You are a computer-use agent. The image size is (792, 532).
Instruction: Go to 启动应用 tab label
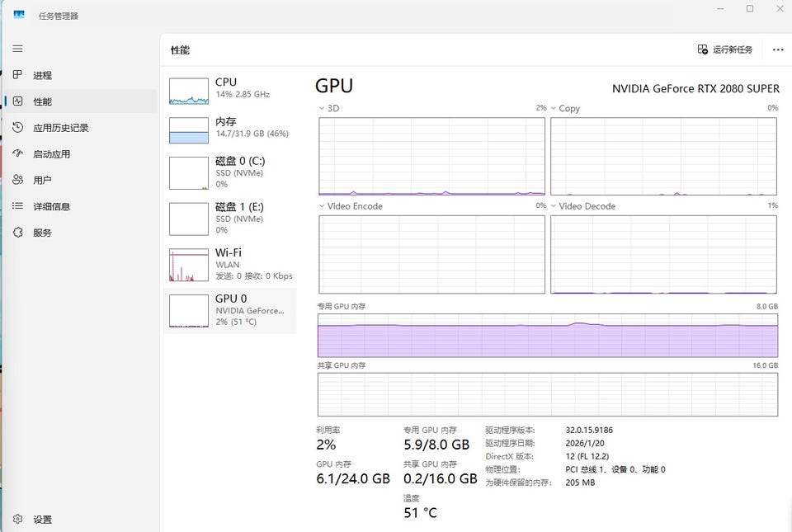tap(51, 154)
